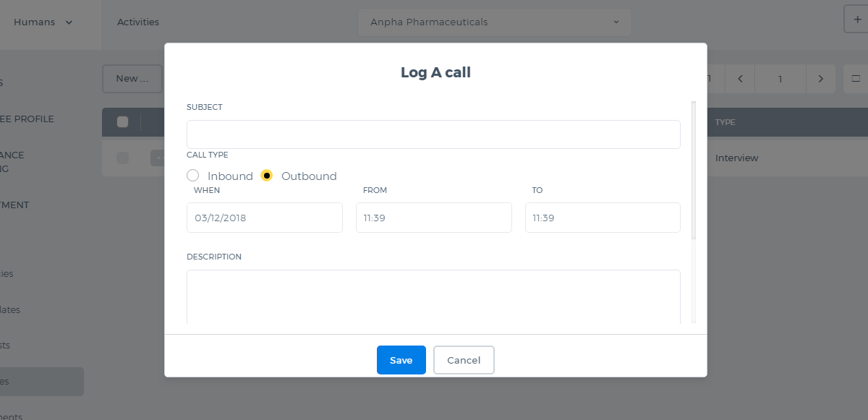
Task: Save the logged call
Action: pos(401,360)
